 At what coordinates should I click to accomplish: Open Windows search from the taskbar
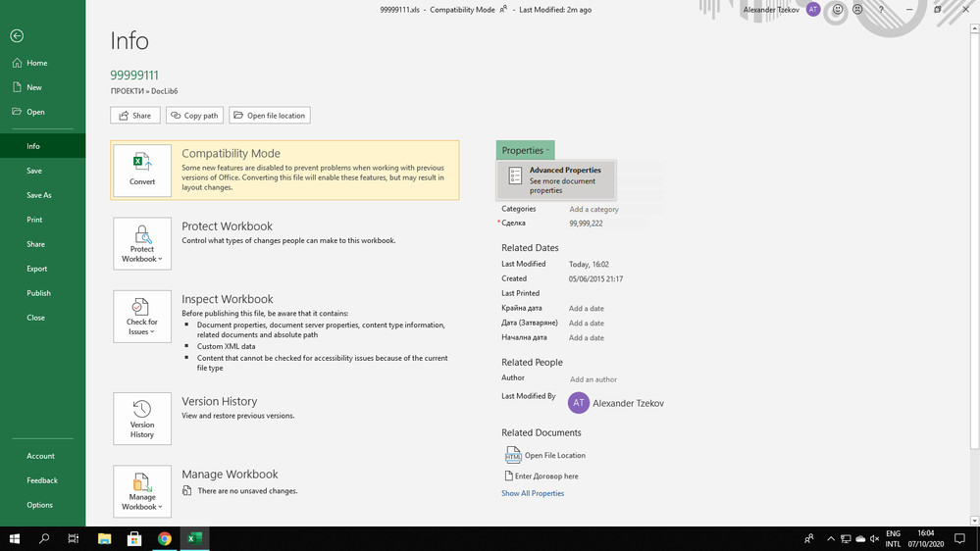(44, 538)
